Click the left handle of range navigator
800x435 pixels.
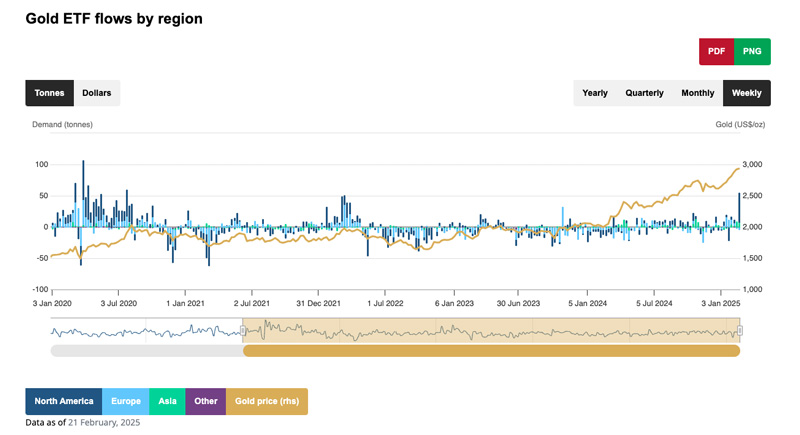(x=243, y=331)
